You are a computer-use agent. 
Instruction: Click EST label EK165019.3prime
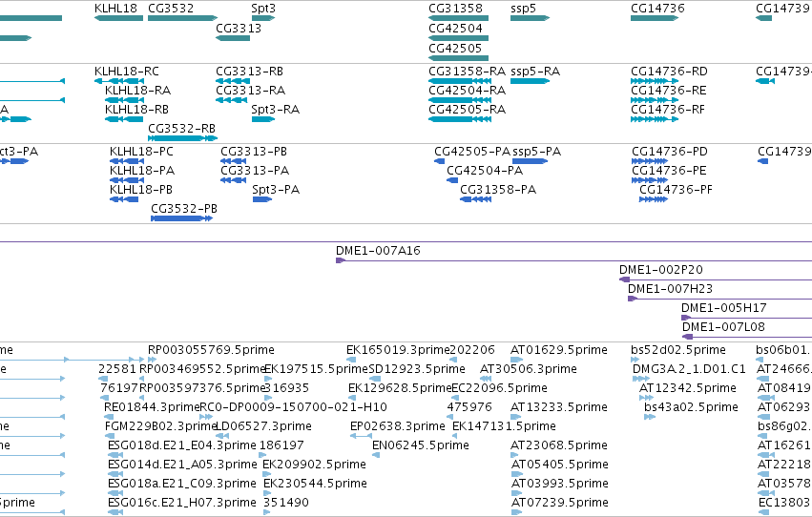[398, 350]
